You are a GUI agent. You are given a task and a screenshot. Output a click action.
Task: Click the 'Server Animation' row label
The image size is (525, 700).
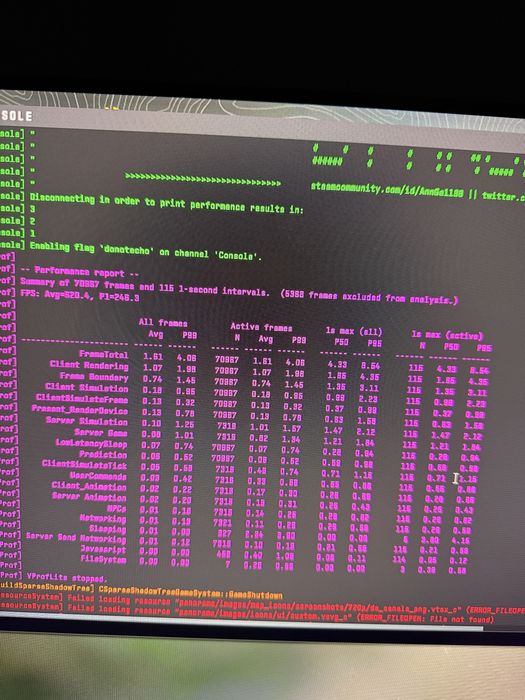point(89,496)
